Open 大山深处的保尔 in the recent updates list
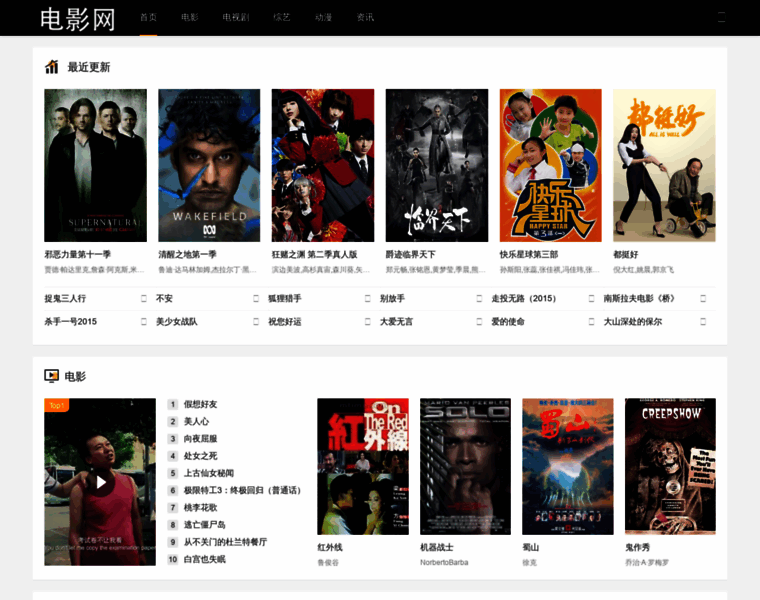Screen dimensions: 760x600 633,322
